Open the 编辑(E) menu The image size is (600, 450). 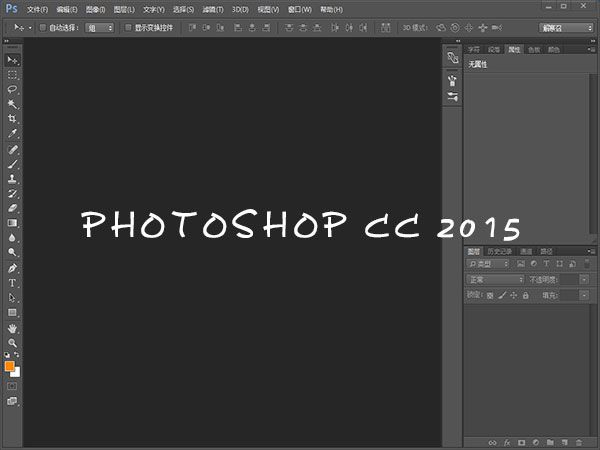coord(67,10)
